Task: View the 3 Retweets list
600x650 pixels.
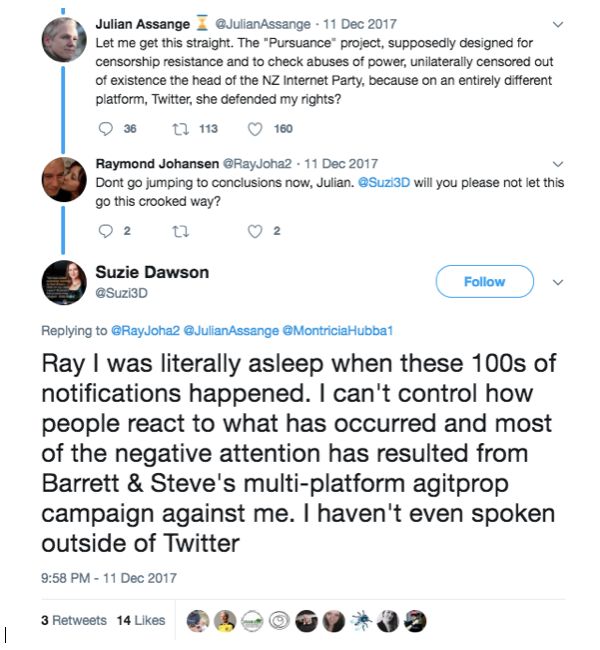Action: point(73,620)
